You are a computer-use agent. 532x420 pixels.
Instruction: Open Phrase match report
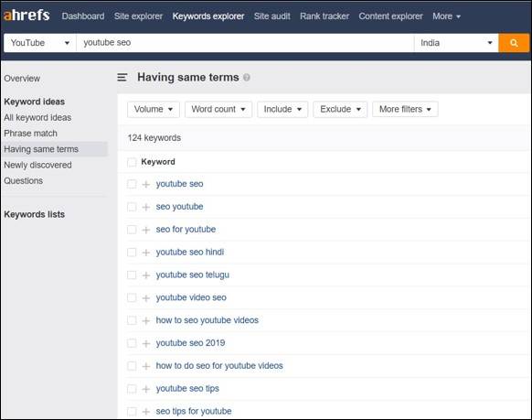(x=30, y=134)
